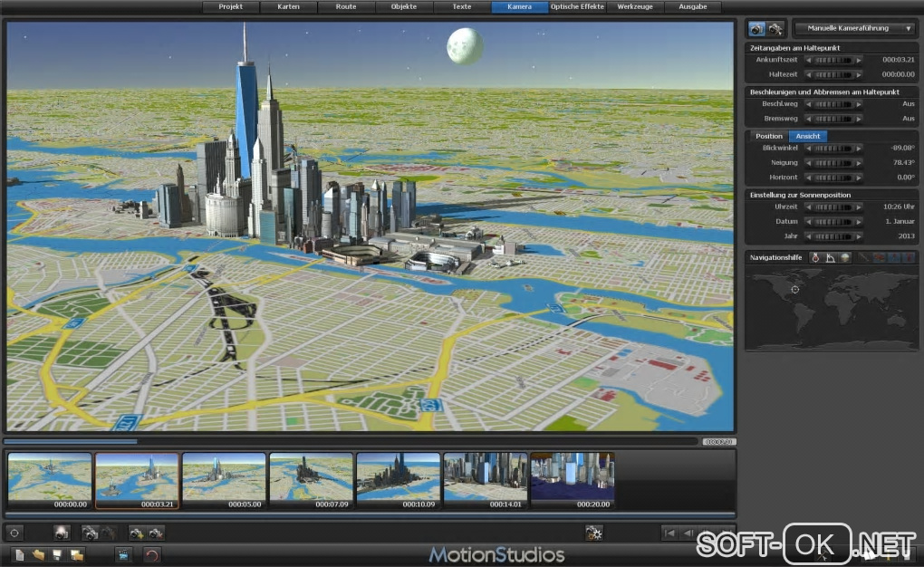Click the timeline progress bar under preview
Viewport: 924px width, 567px height.
click(351, 441)
